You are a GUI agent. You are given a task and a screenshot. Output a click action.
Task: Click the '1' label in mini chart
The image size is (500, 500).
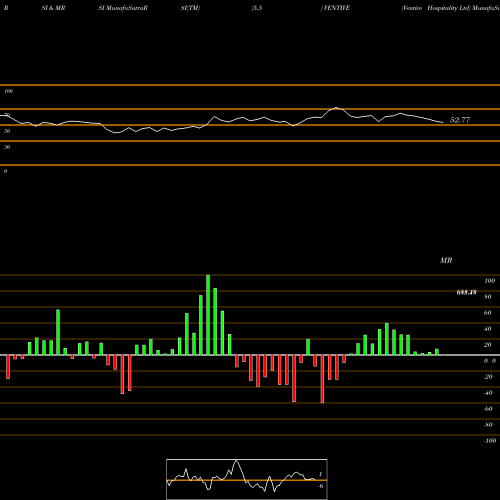point(320,474)
